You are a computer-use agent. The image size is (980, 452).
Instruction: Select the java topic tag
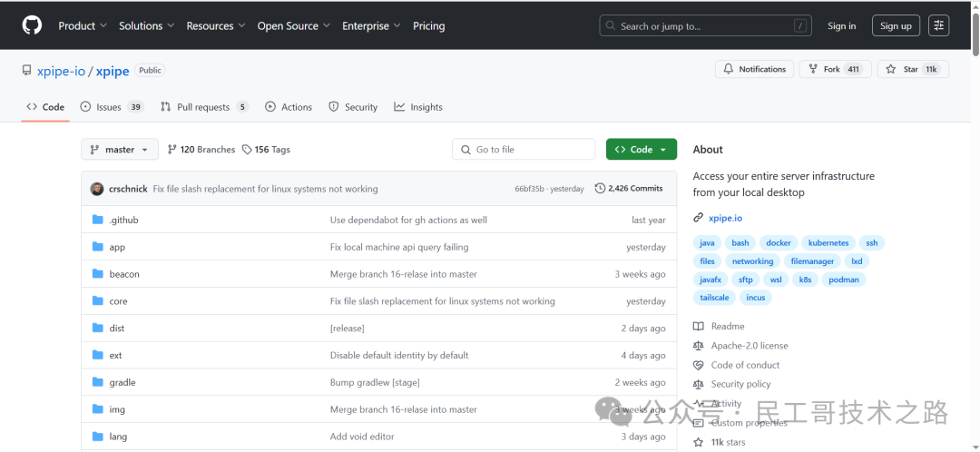(x=707, y=242)
